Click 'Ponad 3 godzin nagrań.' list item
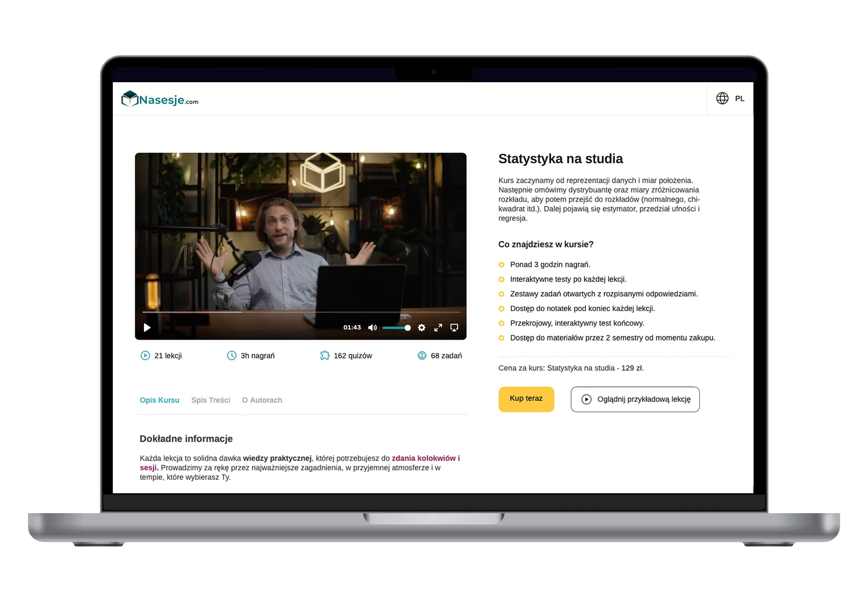This screenshot has height=590, width=868. [550, 264]
